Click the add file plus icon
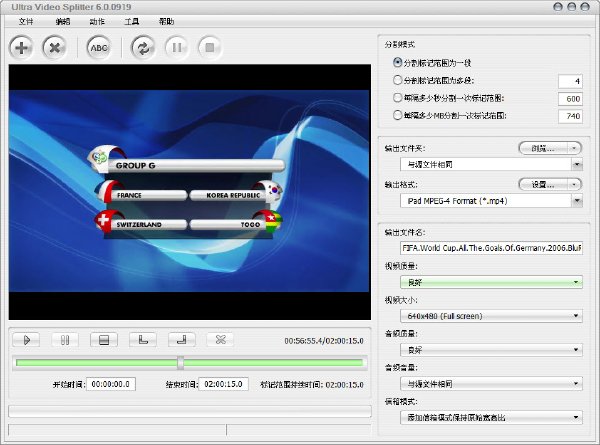The width and height of the screenshot is (600, 445). (x=21, y=48)
